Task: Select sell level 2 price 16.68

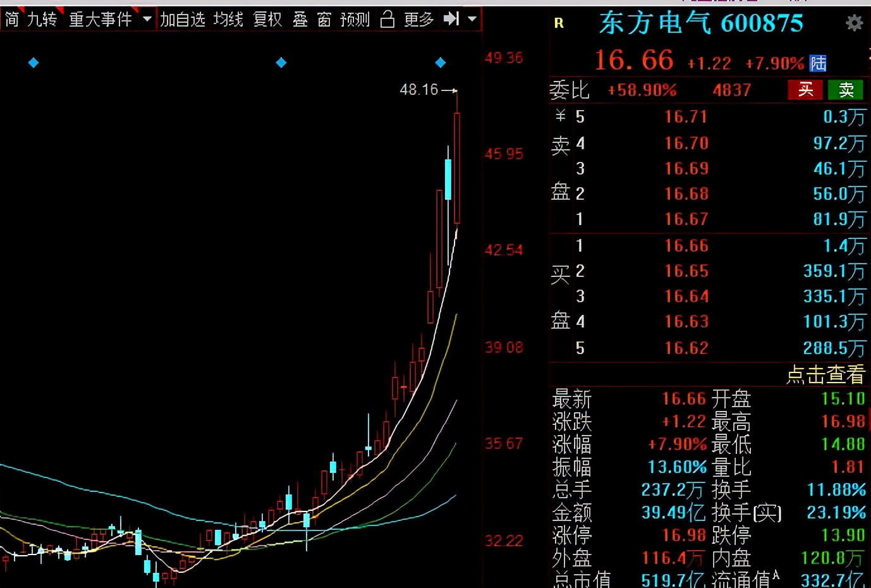Action: click(686, 194)
